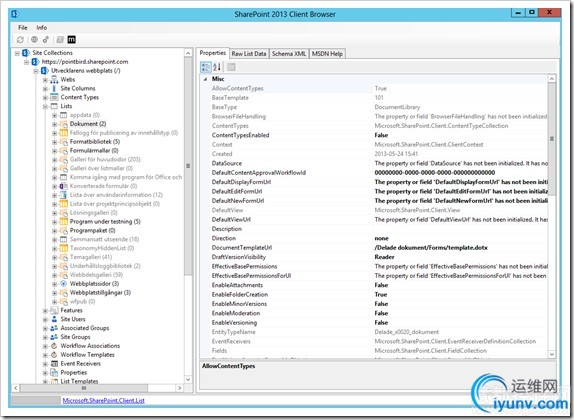Select Categorized view icon in Properties
Viewport: 574px width, 420px height.
(206, 67)
